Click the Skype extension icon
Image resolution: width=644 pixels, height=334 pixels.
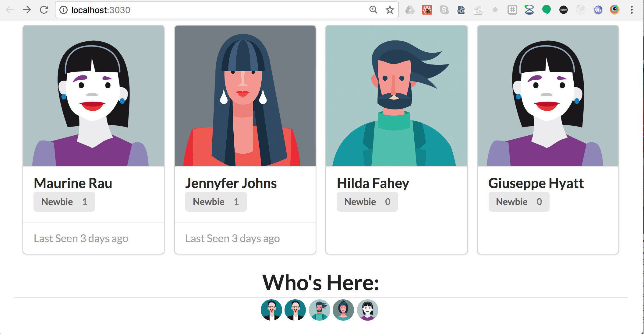pos(444,10)
